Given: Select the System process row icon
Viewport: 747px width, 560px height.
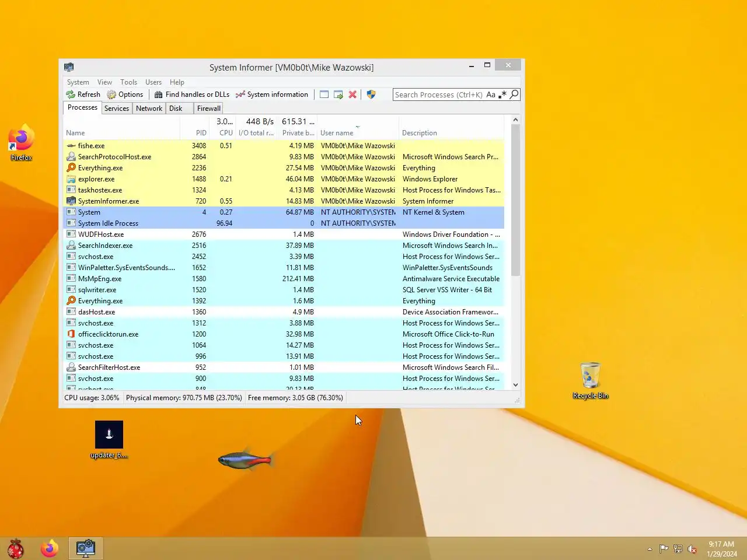Looking at the screenshot, I should tap(71, 212).
